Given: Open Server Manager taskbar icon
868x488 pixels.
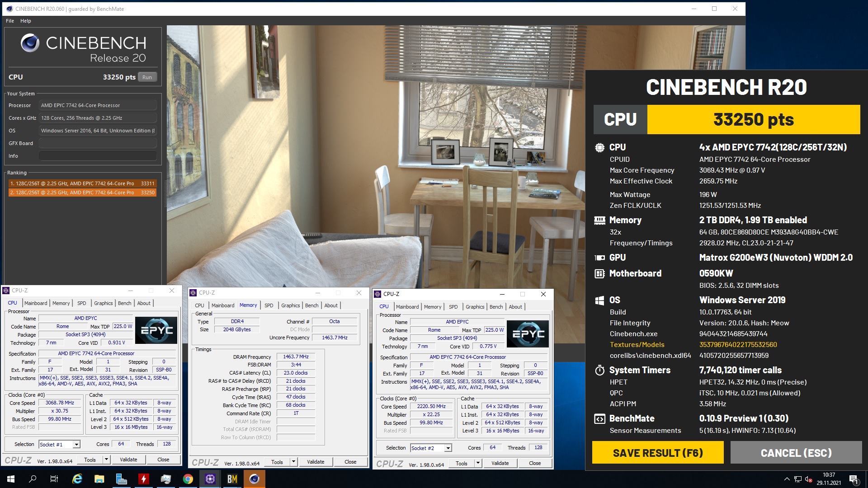Looking at the screenshot, I should (122, 479).
